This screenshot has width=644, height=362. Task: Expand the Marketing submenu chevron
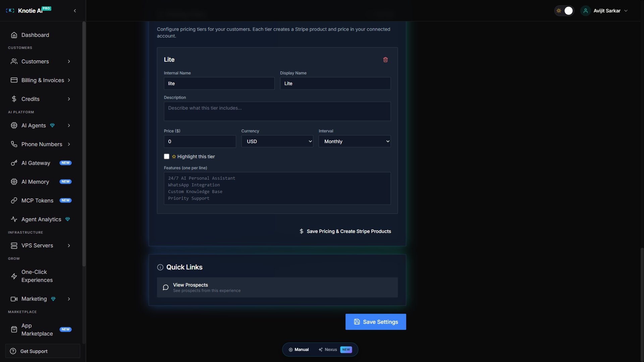(69, 299)
